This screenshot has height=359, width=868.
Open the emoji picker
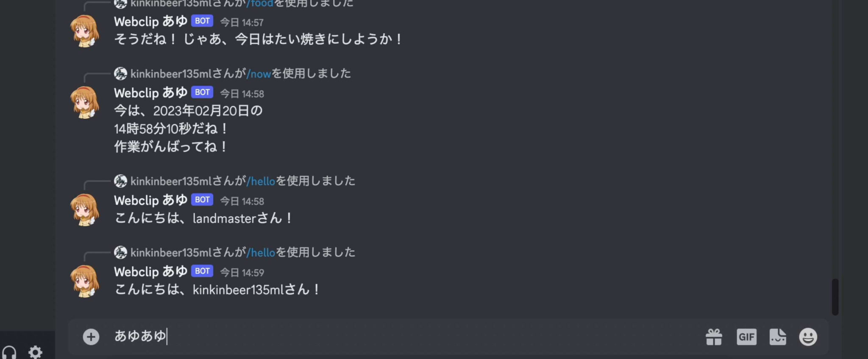coord(807,337)
